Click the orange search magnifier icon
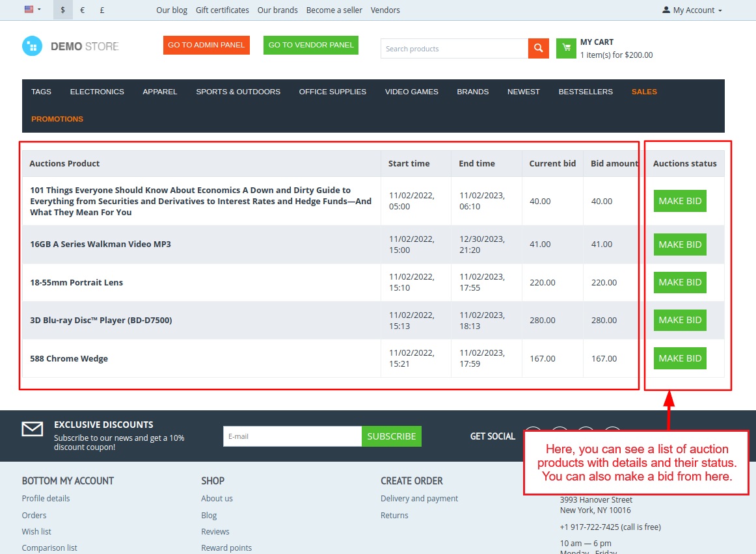The width and height of the screenshot is (756, 554). pos(538,48)
